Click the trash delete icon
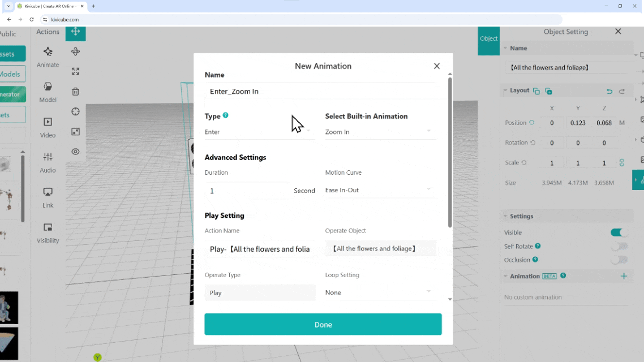The height and width of the screenshot is (362, 644). click(75, 92)
